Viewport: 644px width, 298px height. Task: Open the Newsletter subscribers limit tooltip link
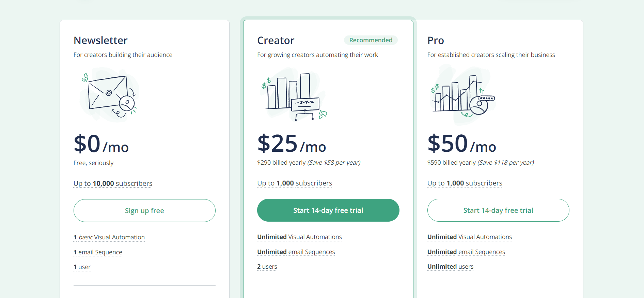click(x=113, y=183)
